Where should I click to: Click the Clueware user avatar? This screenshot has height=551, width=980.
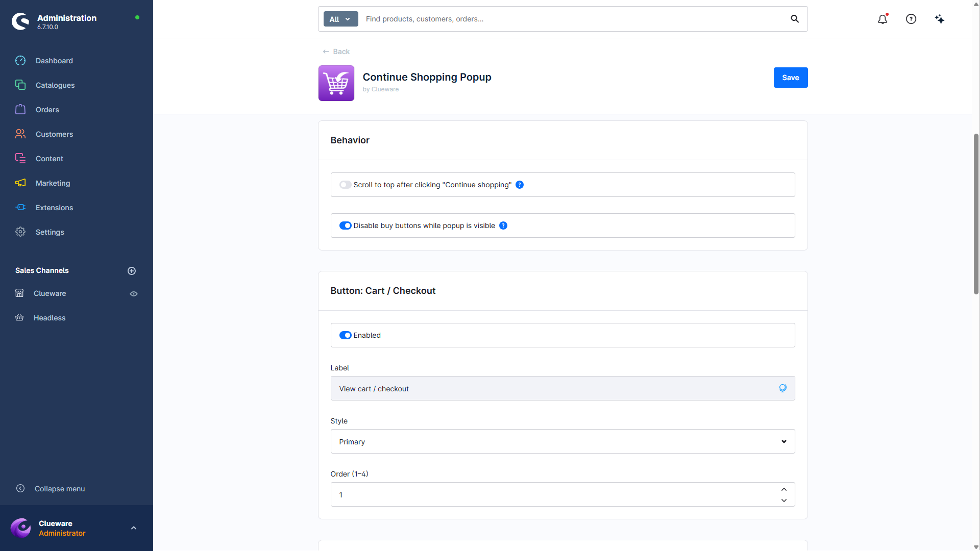coord(21,528)
